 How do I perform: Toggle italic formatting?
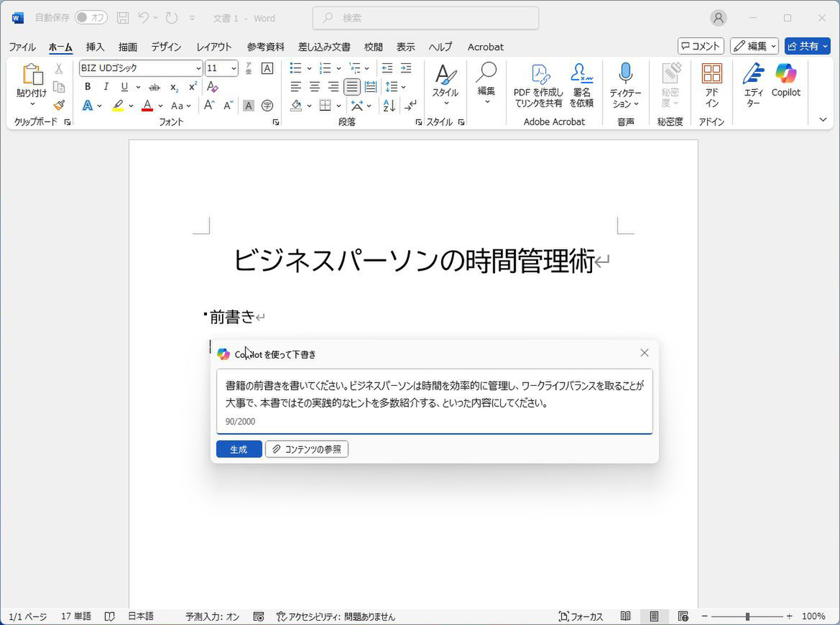(x=106, y=87)
